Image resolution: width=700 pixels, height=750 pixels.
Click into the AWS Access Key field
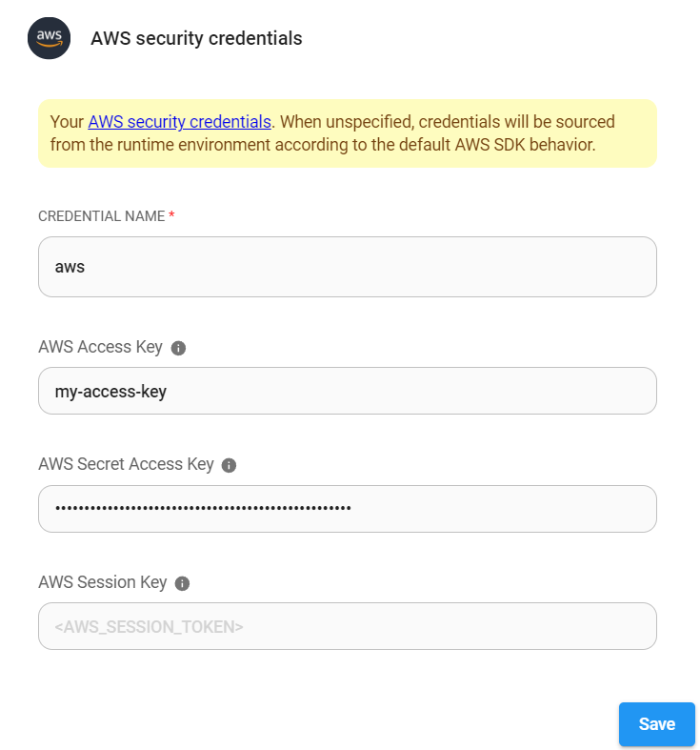[x=348, y=391]
